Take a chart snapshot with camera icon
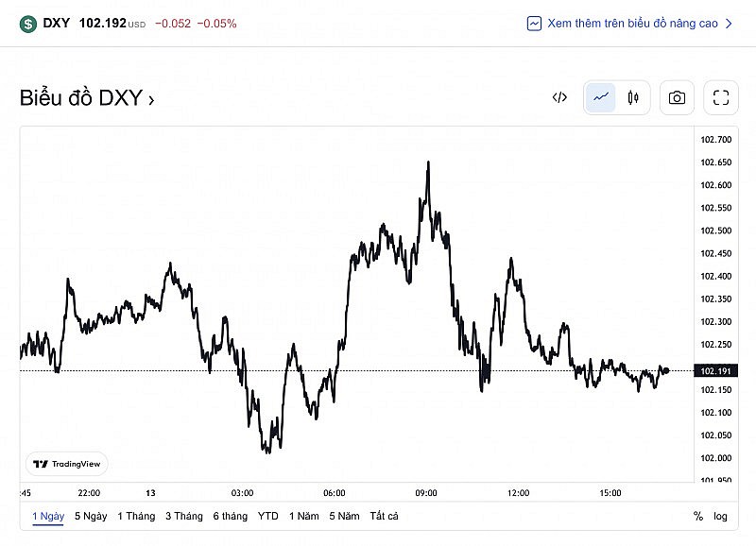 (x=677, y=97)
